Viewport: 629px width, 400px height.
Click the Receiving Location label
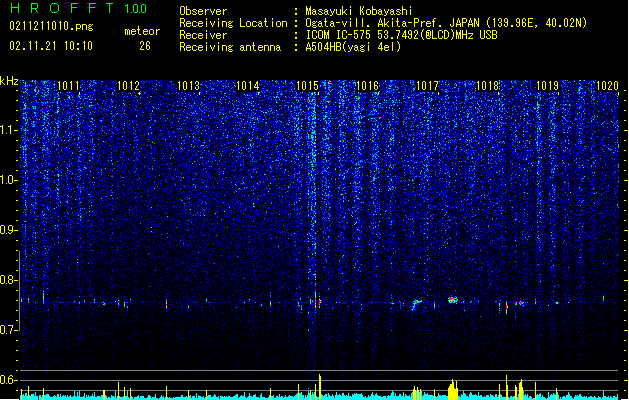(233, 23)
